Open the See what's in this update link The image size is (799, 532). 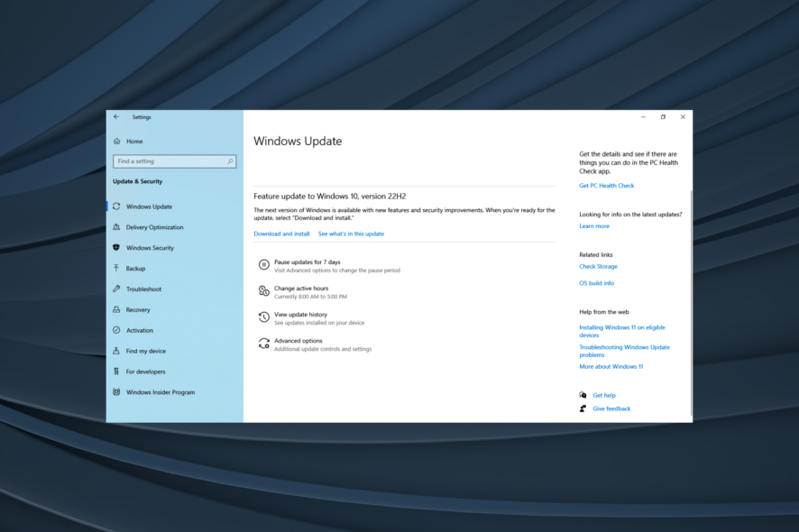point(351,233)
